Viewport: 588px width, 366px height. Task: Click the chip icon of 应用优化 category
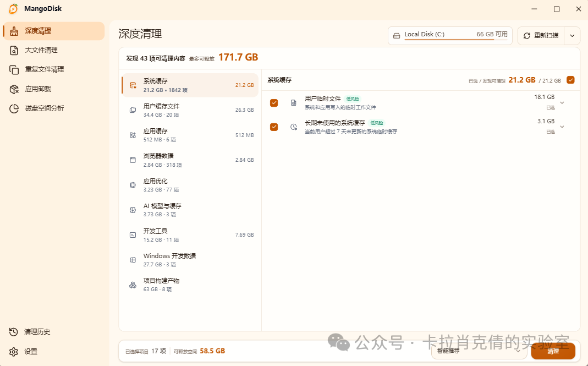point(133,185)
